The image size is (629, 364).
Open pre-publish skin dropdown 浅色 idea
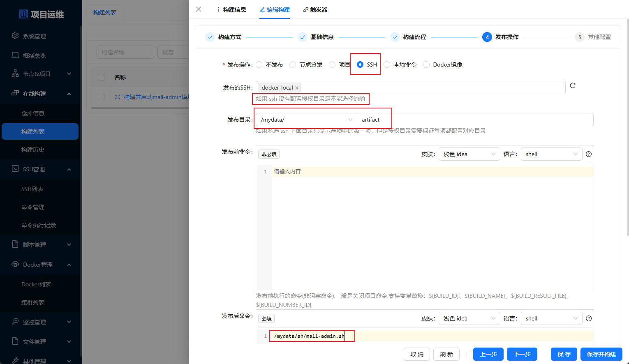click(x=469, y=154)
